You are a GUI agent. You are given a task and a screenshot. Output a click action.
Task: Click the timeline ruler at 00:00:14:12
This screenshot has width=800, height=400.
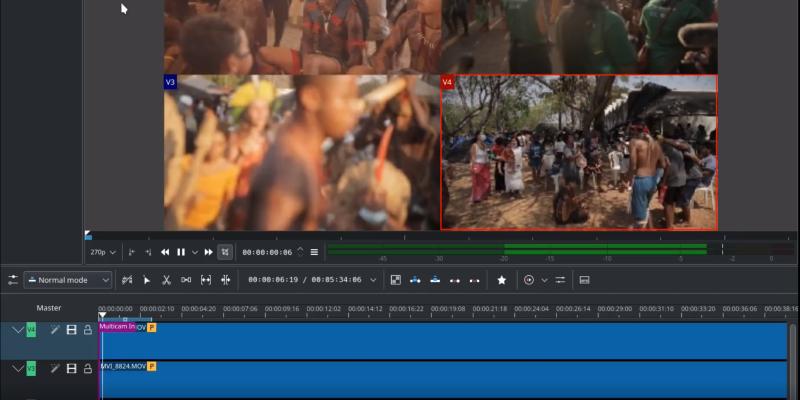tap(366, 309)
